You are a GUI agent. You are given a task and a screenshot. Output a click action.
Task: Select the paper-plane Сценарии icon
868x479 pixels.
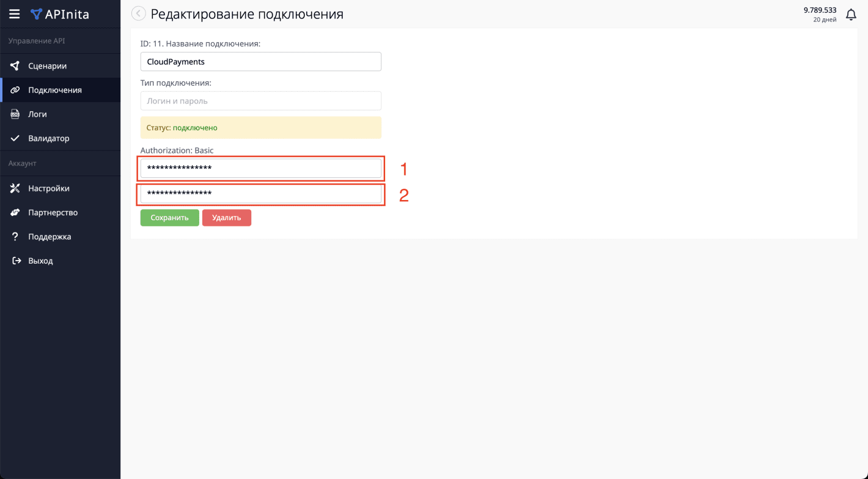15,65
